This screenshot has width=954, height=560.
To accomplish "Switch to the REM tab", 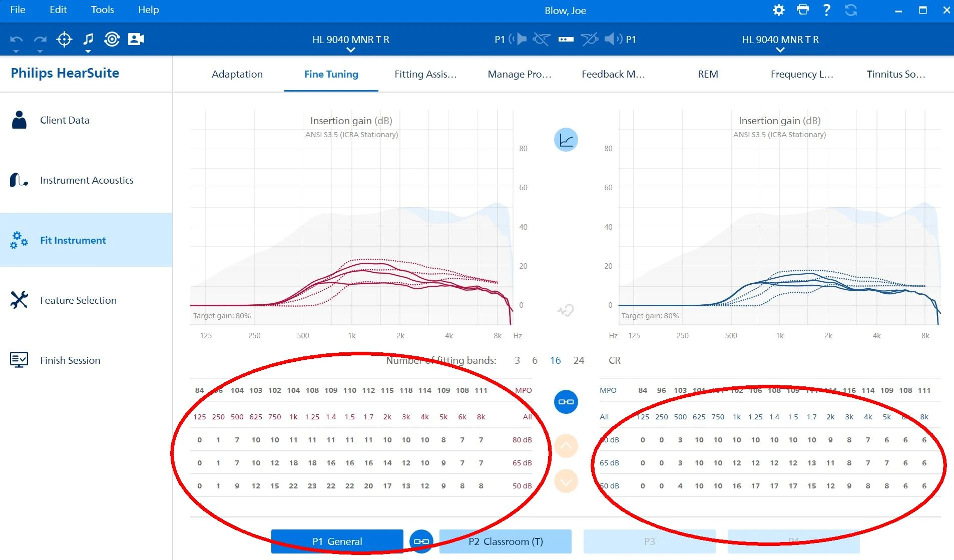I will tap(708, 74).
